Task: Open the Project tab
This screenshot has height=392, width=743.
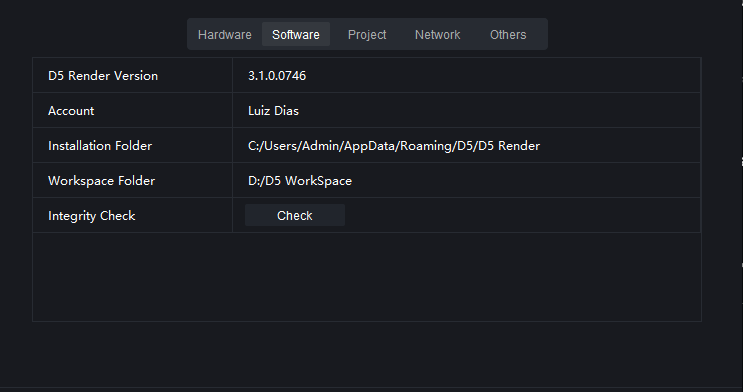Action: pos(367,35)
